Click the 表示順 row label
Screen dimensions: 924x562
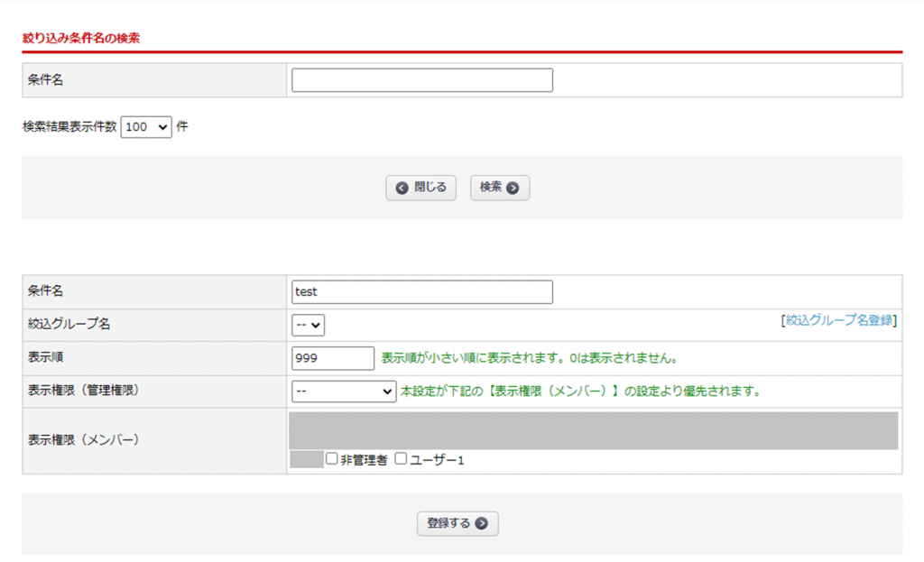45,357
